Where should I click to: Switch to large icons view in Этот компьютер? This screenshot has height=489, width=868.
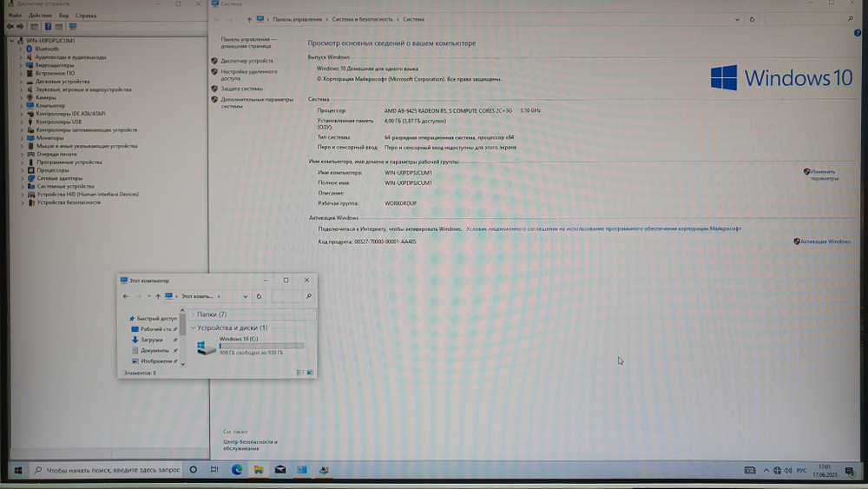[x=310, y=373]
